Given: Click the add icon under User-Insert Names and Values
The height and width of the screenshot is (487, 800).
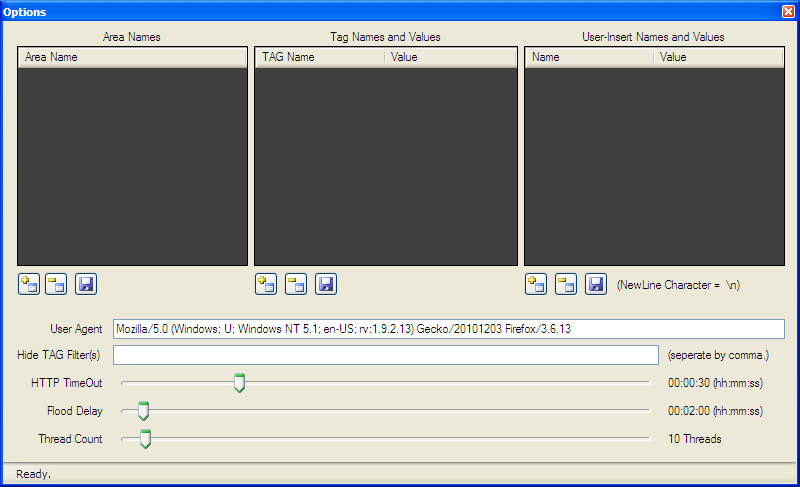Looking at the screenshot, I should (x=536, y=284).
